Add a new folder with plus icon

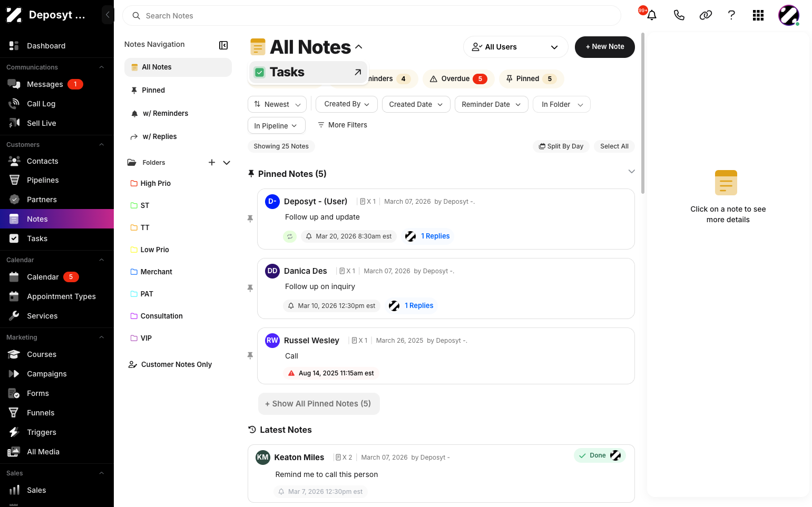[212, 163]
